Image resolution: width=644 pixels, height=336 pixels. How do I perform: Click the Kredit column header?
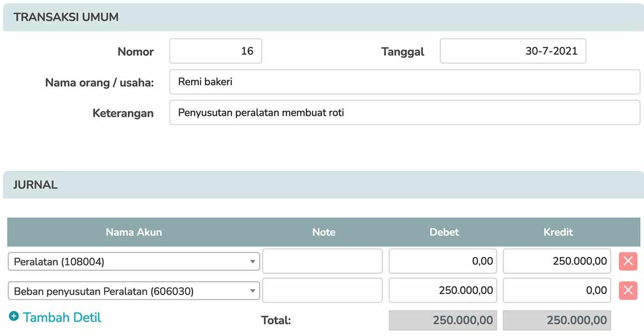(x=558, y=232)
